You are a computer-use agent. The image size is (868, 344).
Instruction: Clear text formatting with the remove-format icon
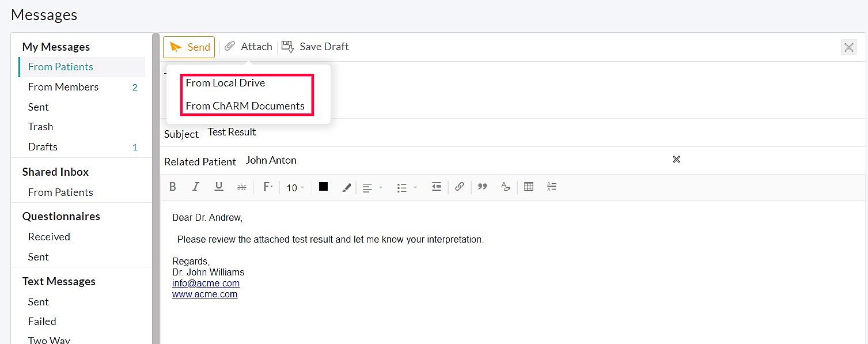(505, 187)
